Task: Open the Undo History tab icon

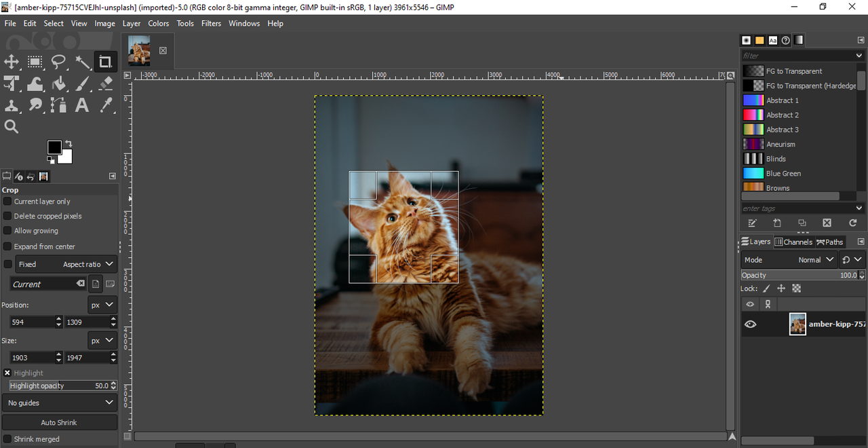Action: tap(31, 176)
